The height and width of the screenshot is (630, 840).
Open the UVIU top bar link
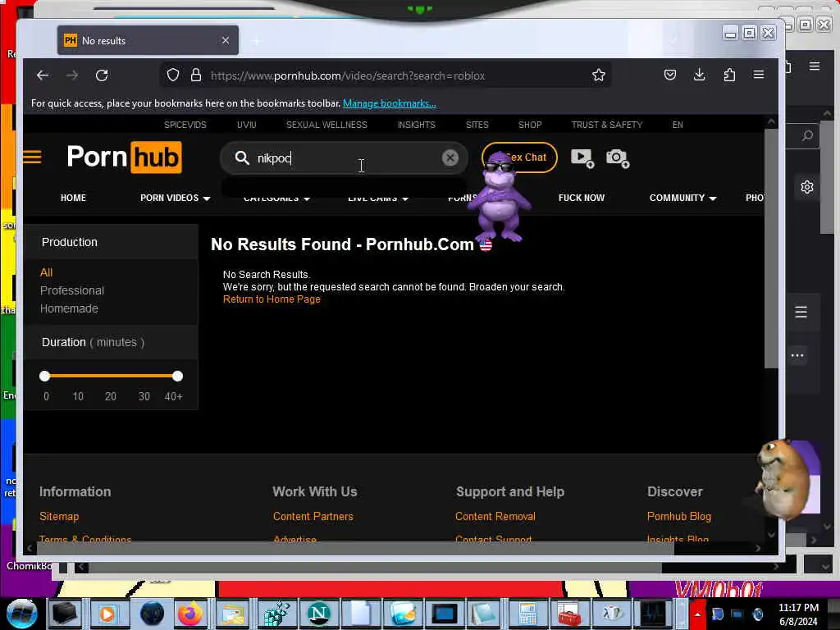(246, 125)
